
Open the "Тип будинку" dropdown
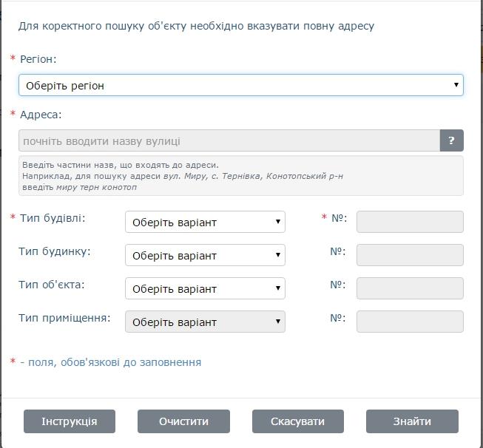[x=205, y=255]
